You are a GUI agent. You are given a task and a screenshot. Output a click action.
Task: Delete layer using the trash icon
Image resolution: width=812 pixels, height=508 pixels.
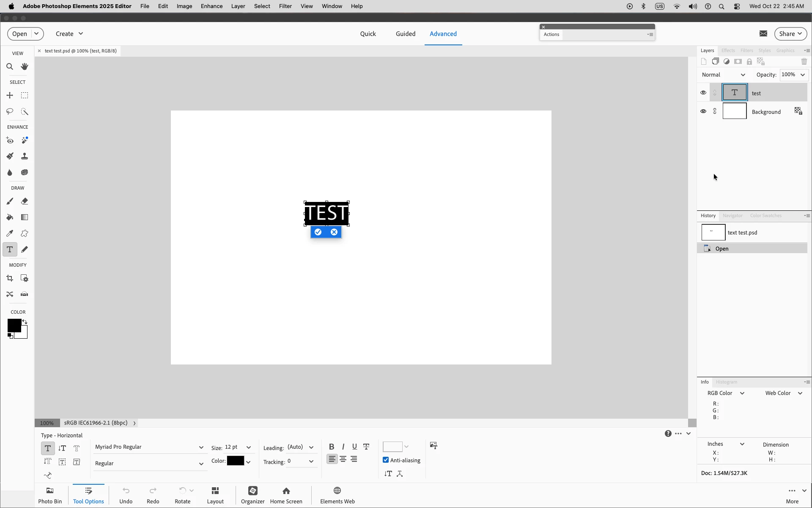tap(804, 62)
